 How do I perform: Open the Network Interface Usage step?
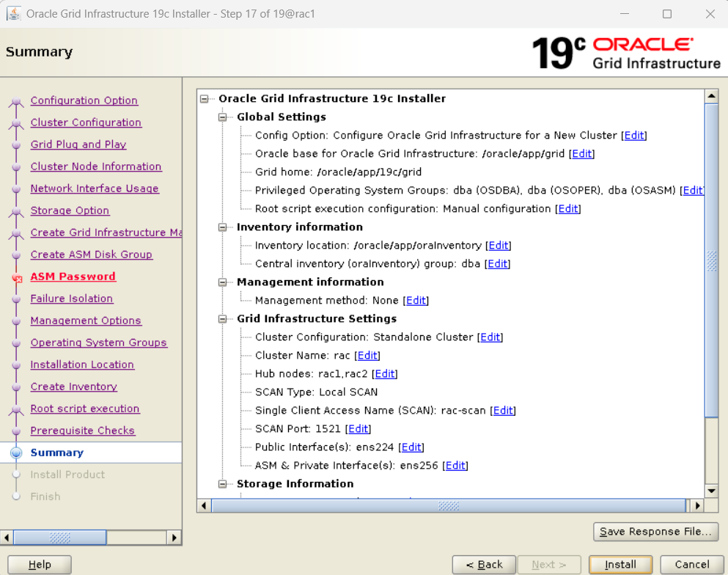pos(95,188)
